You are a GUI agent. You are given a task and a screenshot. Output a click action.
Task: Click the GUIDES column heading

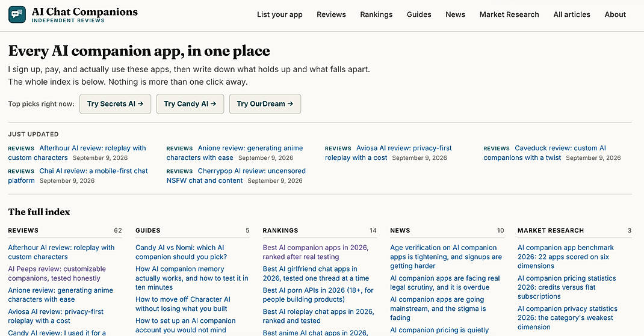pos(148,230)
